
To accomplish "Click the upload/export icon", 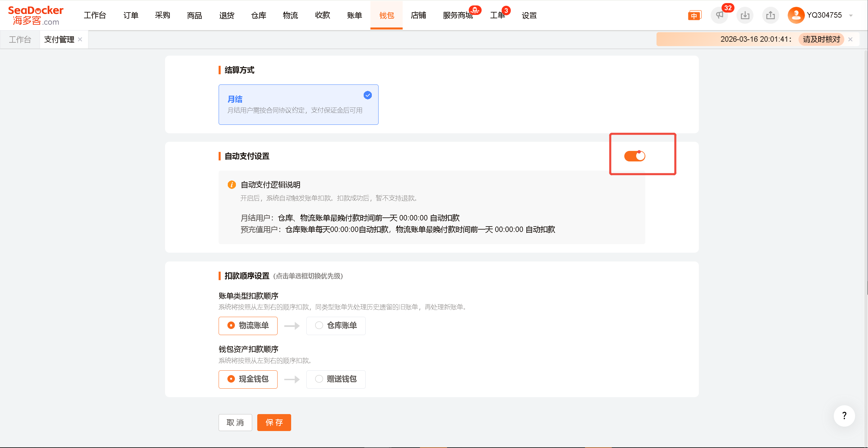I will coord(770,15).
